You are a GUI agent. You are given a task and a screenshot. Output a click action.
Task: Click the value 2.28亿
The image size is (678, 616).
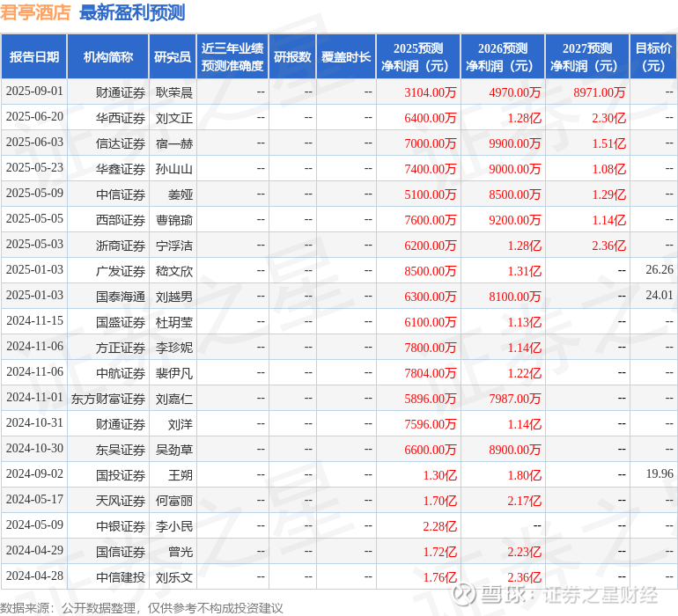[x=439, y=525]
